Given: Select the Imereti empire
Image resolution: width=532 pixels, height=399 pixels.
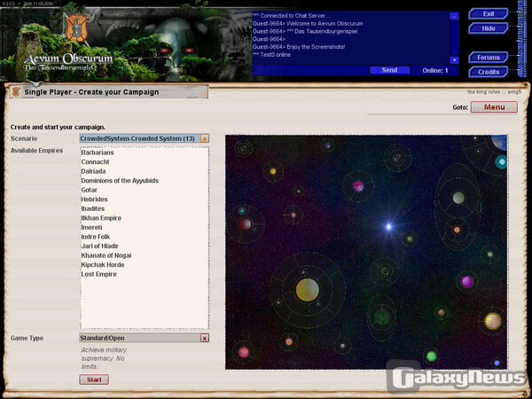Looking at the screenshot, I should tap(91, 227).
